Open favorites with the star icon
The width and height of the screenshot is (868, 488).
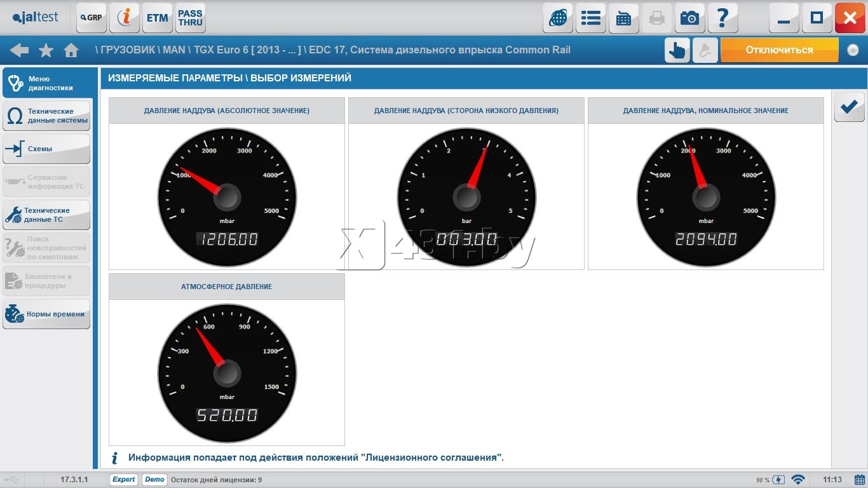click(x=46, y=50)
